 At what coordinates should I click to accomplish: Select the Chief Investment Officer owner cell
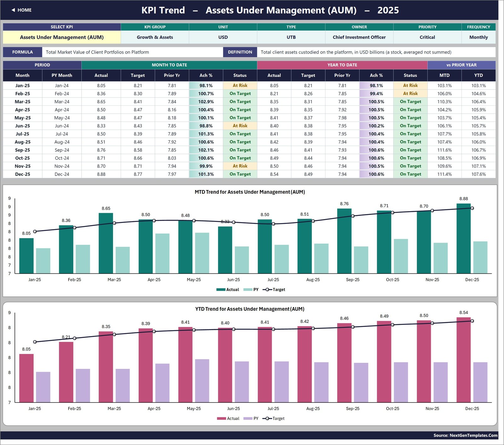tap(359, 37)
